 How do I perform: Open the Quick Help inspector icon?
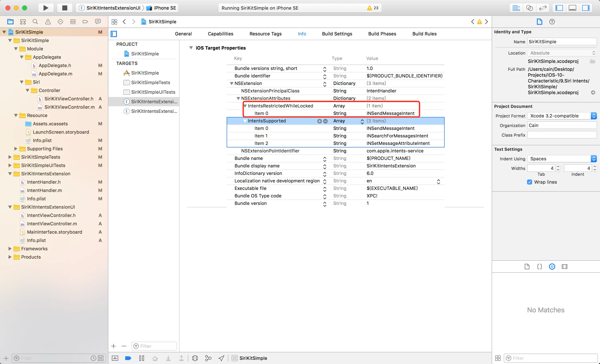[x=552, y=22]
